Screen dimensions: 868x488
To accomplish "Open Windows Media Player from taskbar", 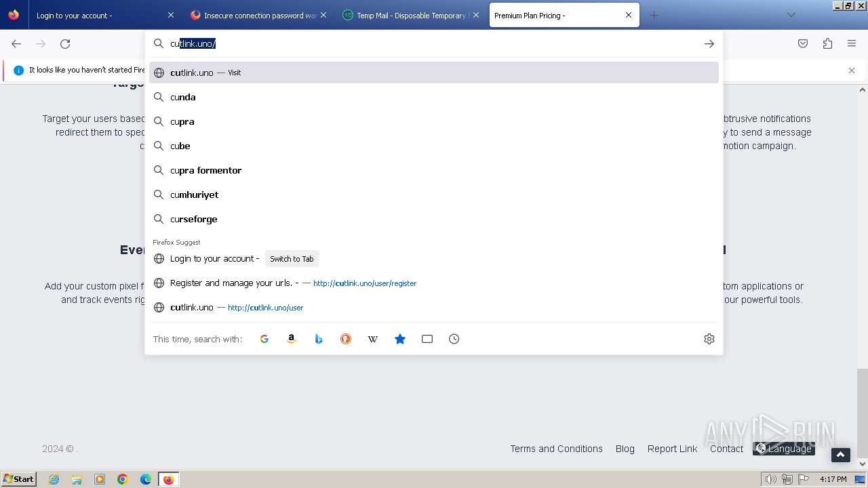I will 100,479.
